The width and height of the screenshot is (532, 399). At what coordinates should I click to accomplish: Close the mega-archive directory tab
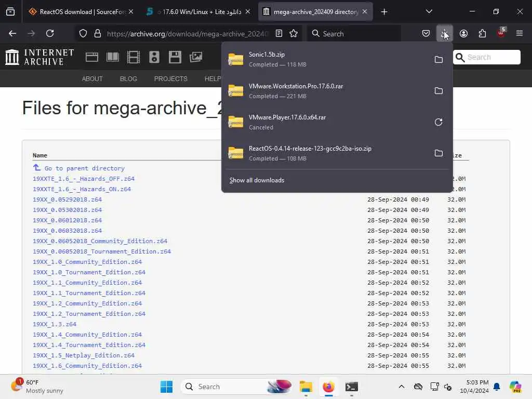tap(365, 11)
